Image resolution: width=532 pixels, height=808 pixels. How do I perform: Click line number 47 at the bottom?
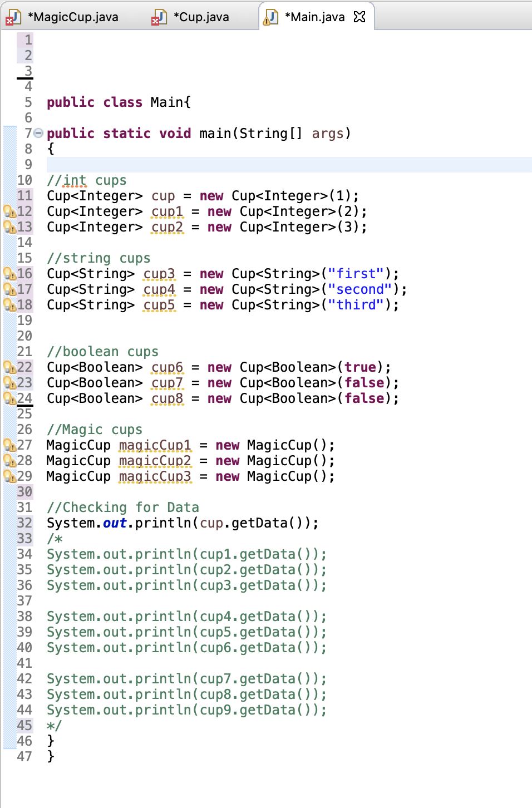(x=24, y=756)
